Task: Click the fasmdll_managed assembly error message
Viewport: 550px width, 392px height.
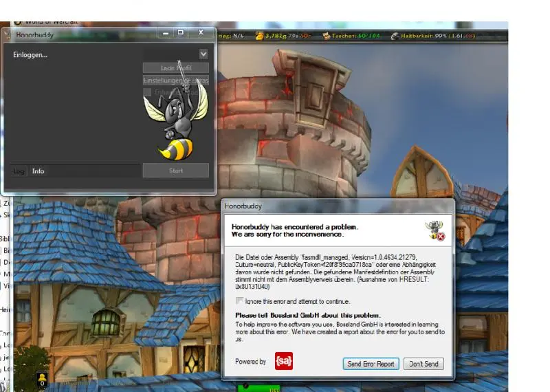Action: point(335,272)
